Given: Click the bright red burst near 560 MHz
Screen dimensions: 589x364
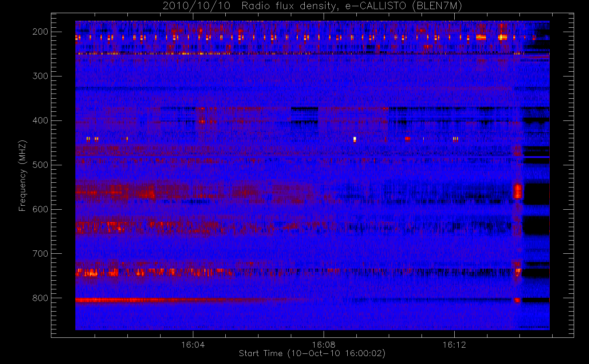Looking at the screenshot, I should [517, 191].
